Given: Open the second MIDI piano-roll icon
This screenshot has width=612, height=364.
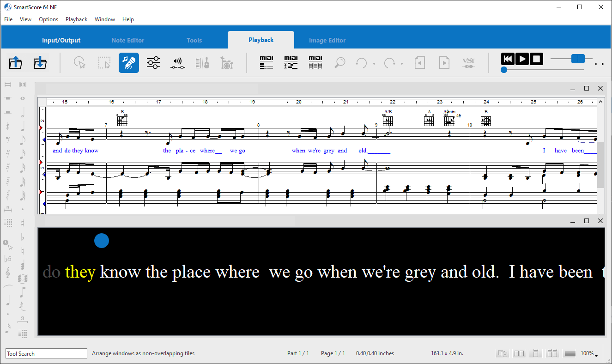Looking at the screenshot, I should coord(291,62).
